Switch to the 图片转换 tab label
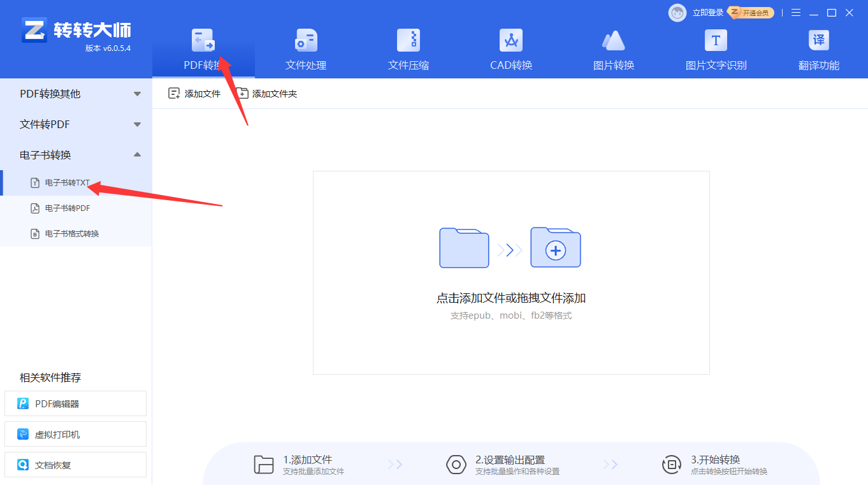This screenshot has height=485, width=868. [614, 65]
